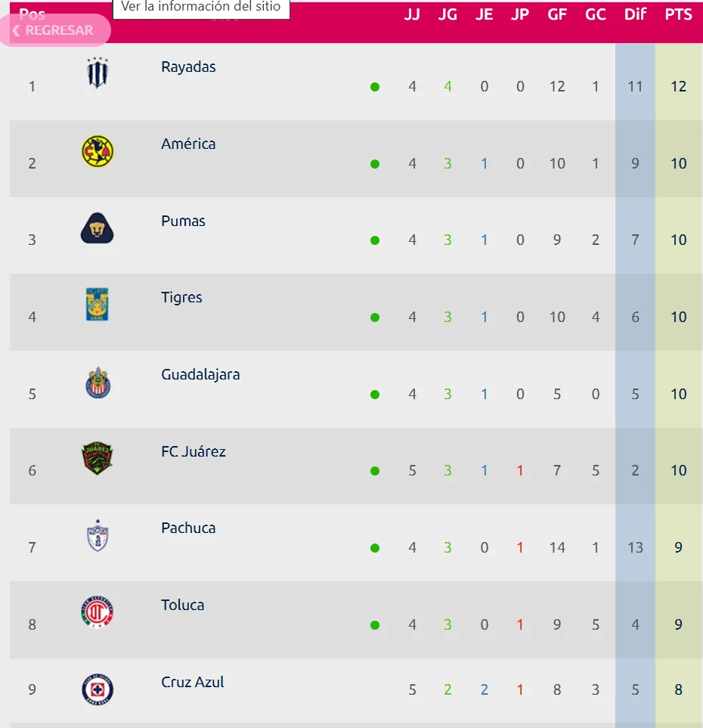Click the PTS column header
703x728 pixels.
pyautogui.click(x=678, y=14)
